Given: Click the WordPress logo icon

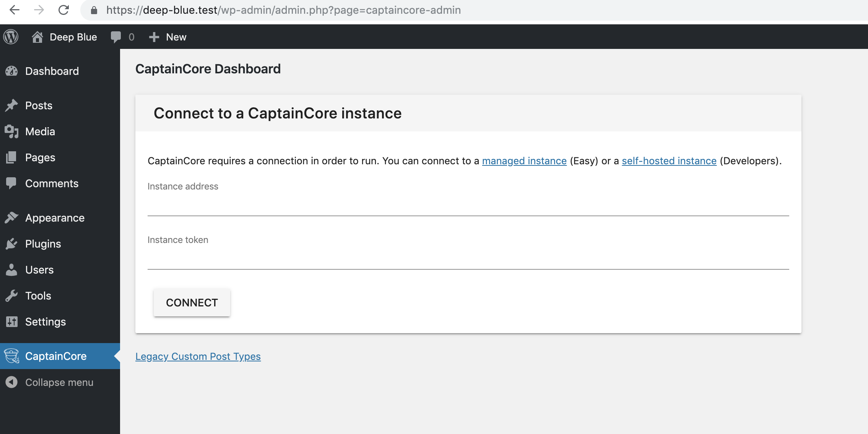Looking at the screenshot, I should point(11,37).
